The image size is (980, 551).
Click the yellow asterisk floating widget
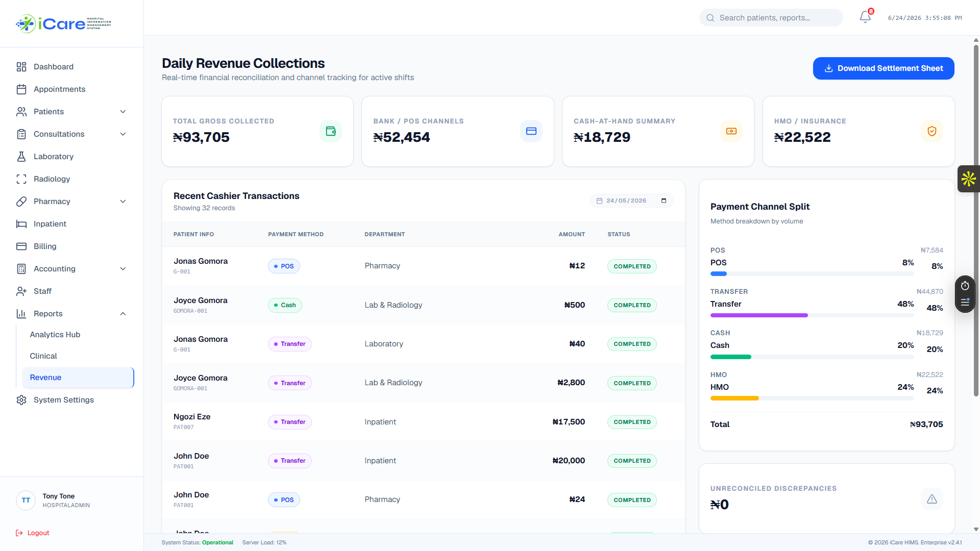click(969, 179)
